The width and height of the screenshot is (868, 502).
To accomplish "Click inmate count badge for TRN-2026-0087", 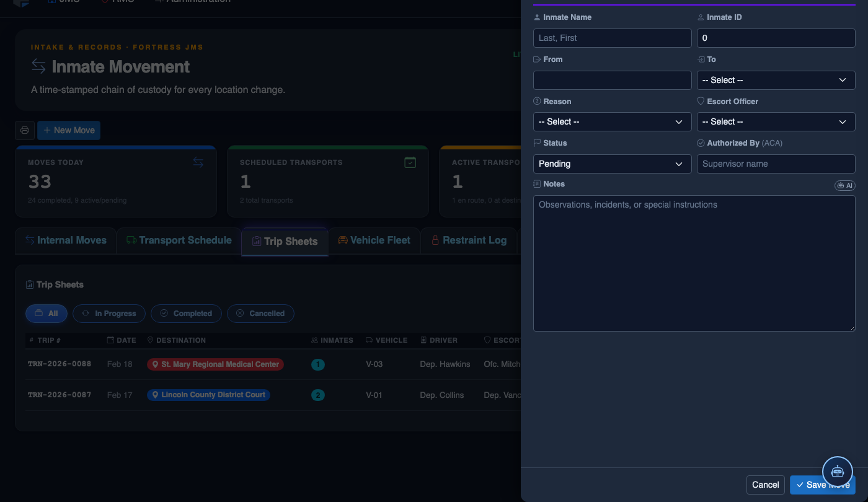I will click(x=318, y=395).
